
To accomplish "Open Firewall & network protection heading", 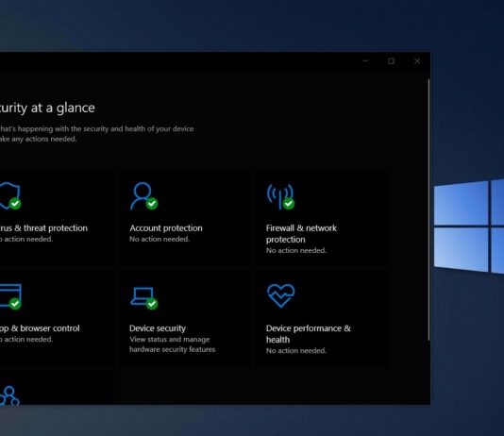I will point(301,234).
